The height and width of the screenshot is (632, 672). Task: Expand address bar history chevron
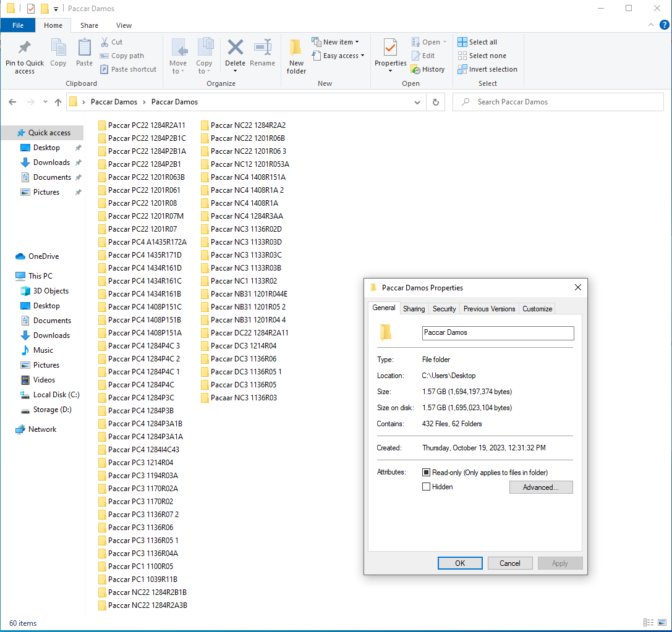(417, 102)
